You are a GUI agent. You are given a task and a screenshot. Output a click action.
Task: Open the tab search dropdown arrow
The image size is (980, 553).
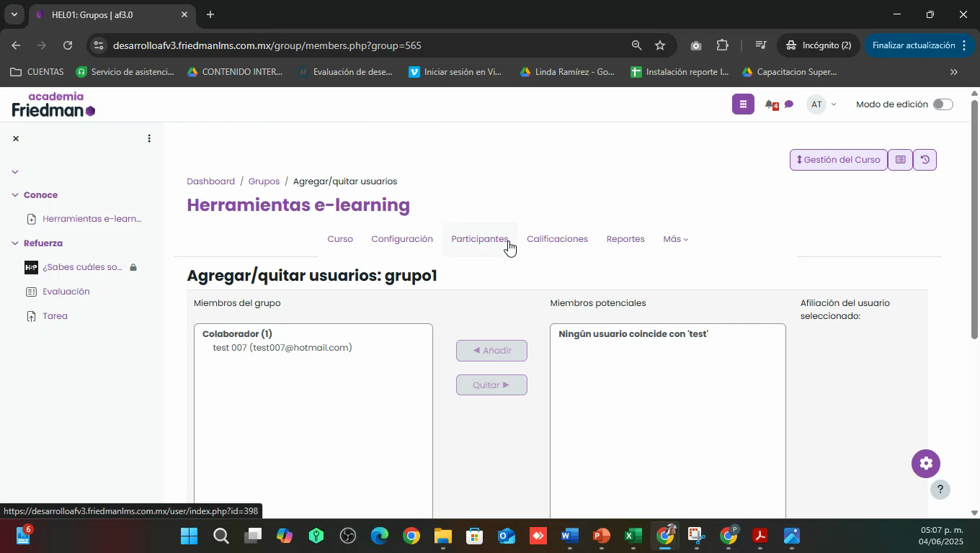[14, 14]
